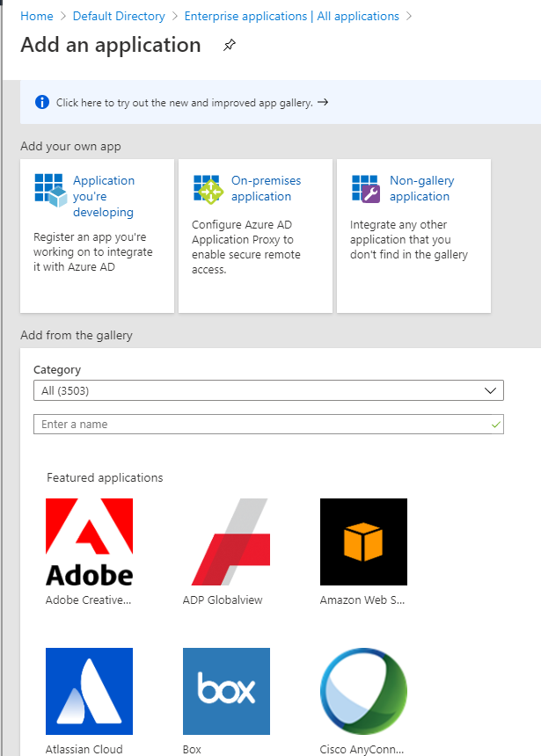The width and height of the screenshot is (541, 756).
Task: Select the Adobe Creative Cloud logo
Action: (89, 542)
